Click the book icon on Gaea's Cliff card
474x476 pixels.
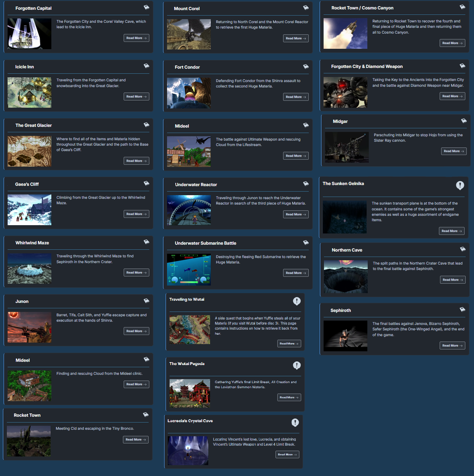146,183
